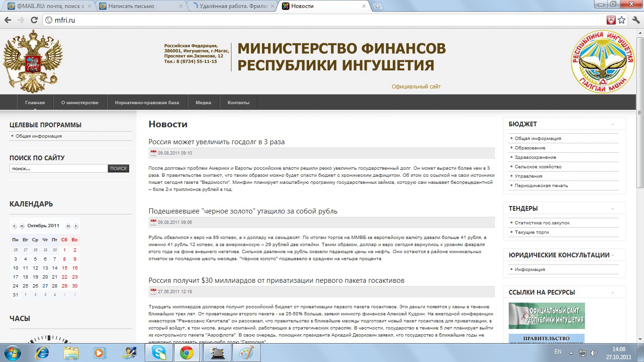Open the Windows Start menu
Image resolution: width=644 pixels, height=362 pixels.
(x=12, y=353)
